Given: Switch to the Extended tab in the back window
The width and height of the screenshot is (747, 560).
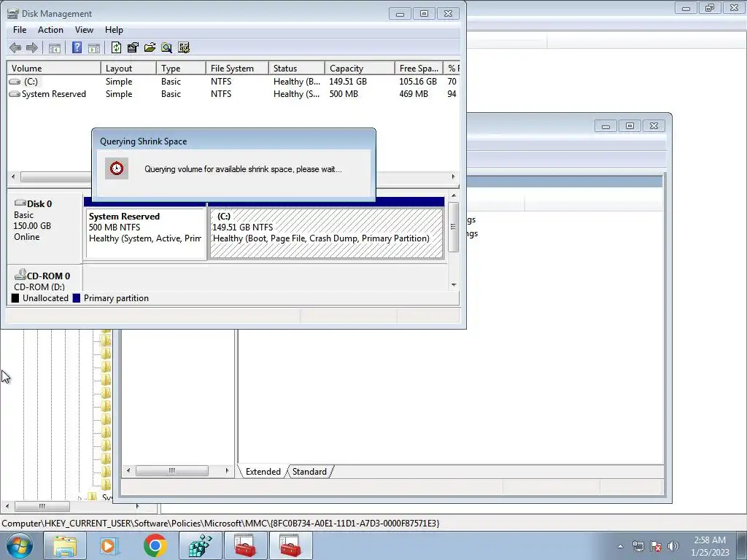Looking at the screenshot, I should pyautogui.click(x=263, y=472).
